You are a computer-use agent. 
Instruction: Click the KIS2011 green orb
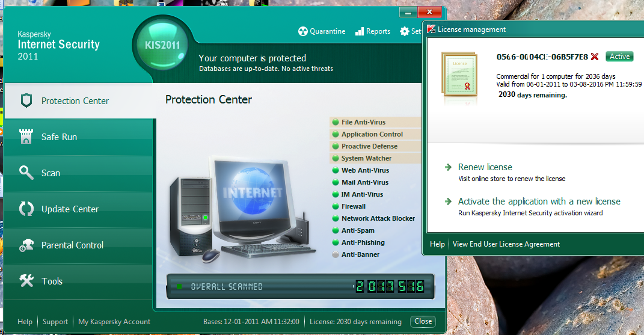162,45
